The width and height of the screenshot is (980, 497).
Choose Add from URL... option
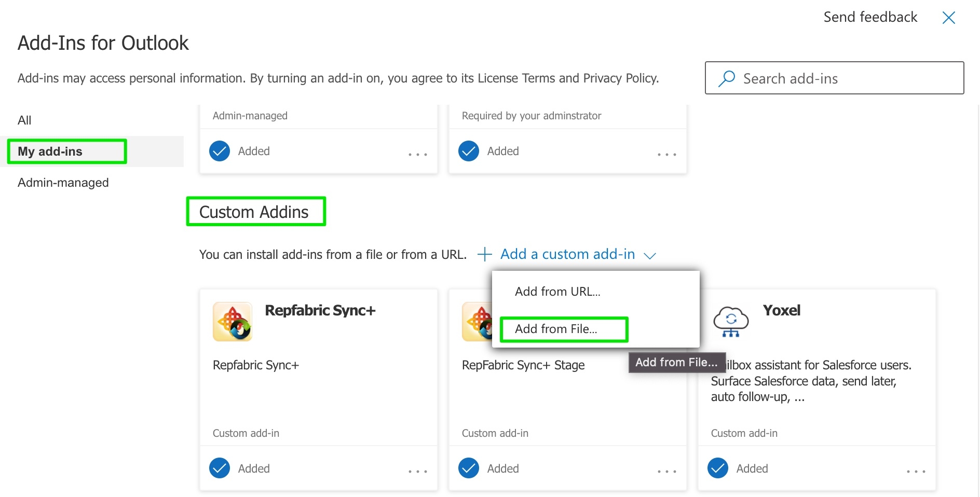[557, 292]
